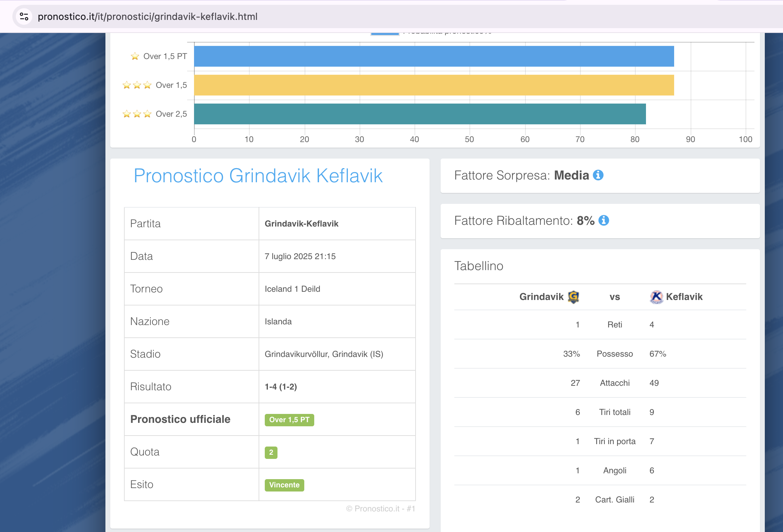Click the three stars beside Over 2,5
783x532 pixels.
pyautogui.click(x=137, y=114)
